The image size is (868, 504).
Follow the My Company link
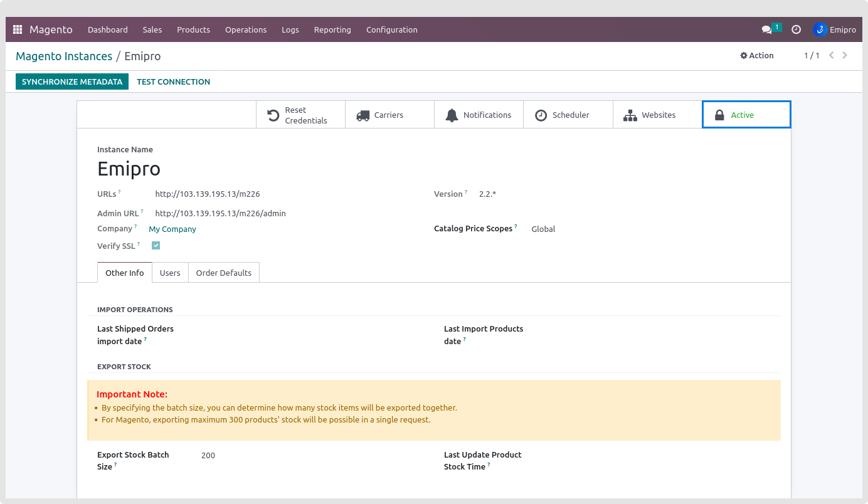click(172, 229)
